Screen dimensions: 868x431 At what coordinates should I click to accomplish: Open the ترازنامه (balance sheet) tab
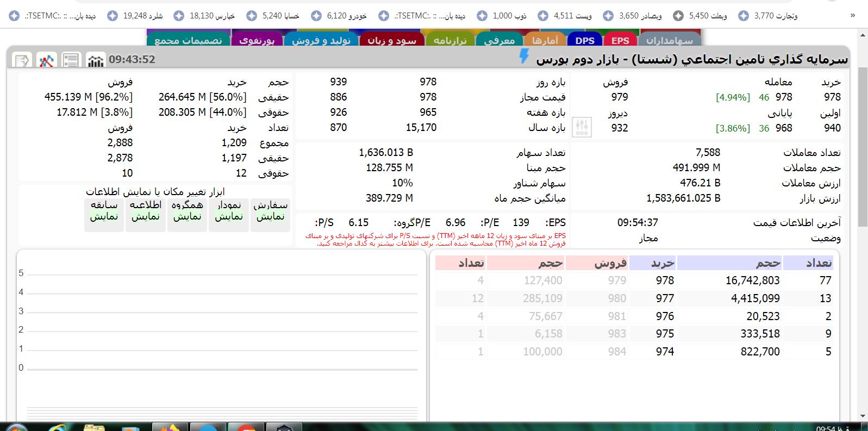[450, 40]
